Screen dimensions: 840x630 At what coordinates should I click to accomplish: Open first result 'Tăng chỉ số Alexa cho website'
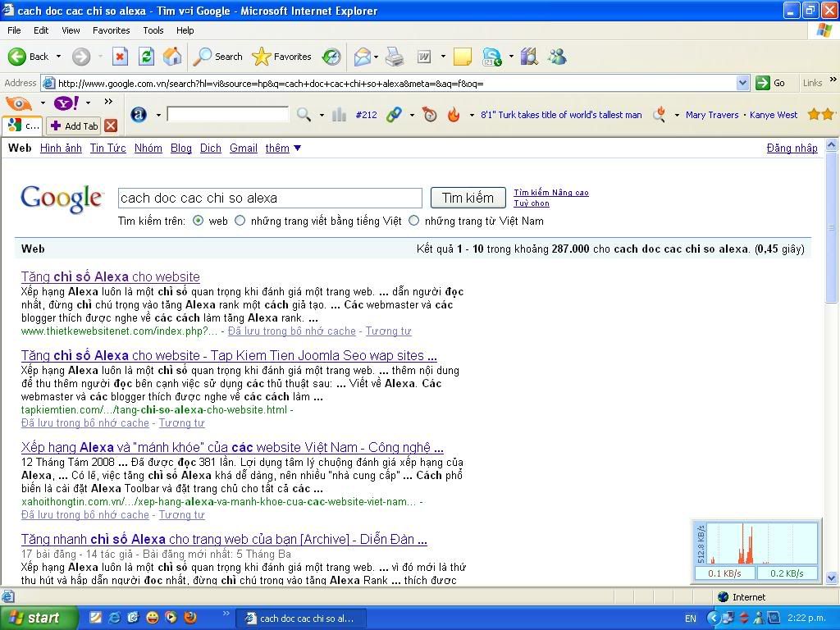[x=111, y=276]
